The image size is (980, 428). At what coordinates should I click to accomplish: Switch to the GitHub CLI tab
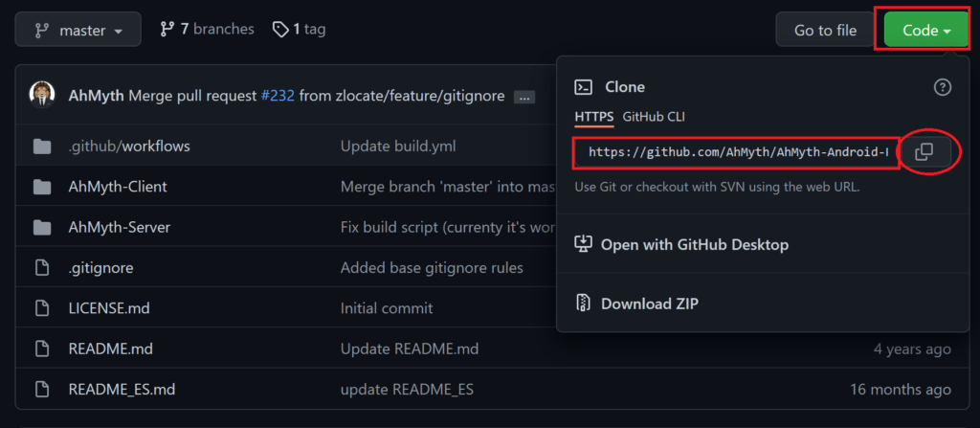[x=654, y=117]
